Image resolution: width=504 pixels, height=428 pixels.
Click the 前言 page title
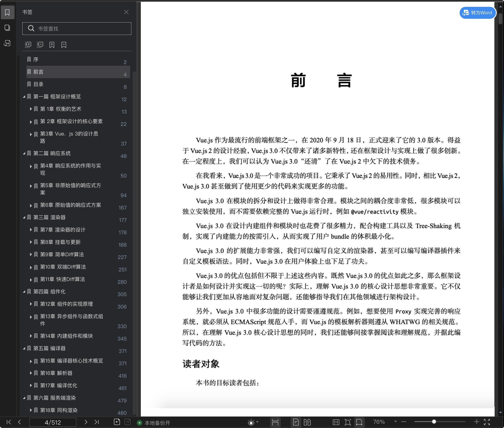321,81
